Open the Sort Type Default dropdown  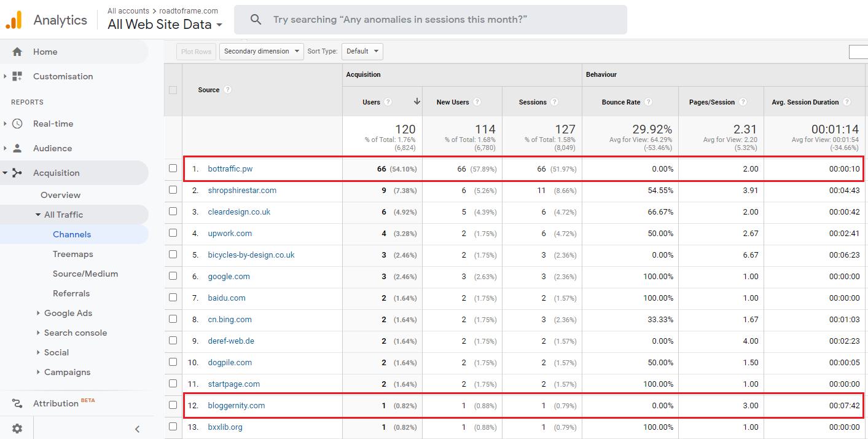pyautogui.click(x=362, y=51)
